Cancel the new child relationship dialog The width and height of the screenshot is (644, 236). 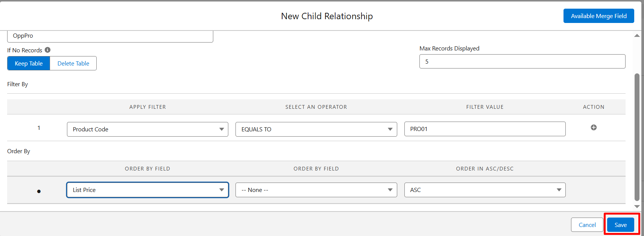pos(587,225)
